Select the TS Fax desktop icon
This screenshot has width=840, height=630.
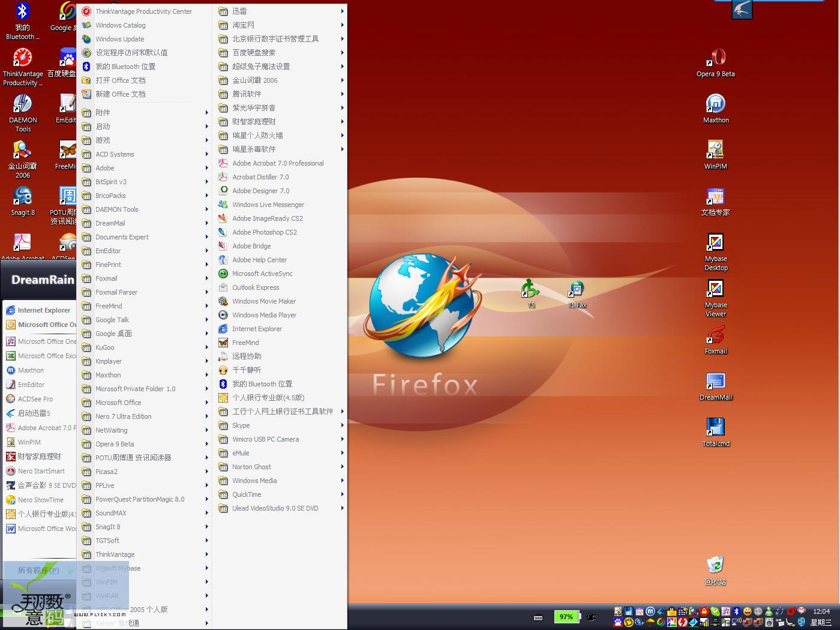coord(577,294)
